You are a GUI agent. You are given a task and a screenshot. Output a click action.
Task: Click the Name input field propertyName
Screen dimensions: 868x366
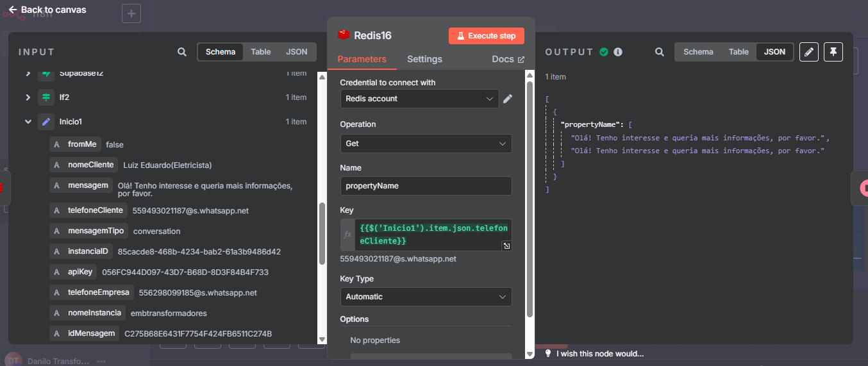click(426, 186)
